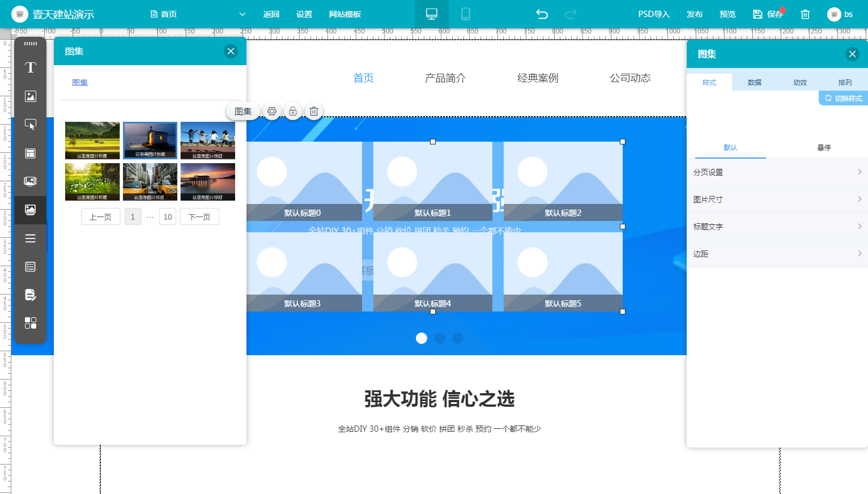The width and height of the screenshot is (868, 494).
Task: Grab the left toolbar drag handle
Action: [31, 44]
